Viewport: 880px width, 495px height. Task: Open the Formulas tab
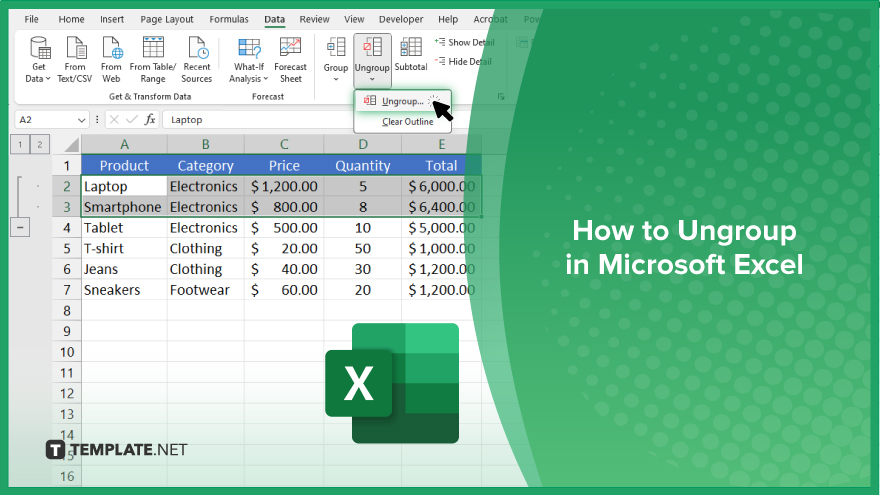[229, 19]
